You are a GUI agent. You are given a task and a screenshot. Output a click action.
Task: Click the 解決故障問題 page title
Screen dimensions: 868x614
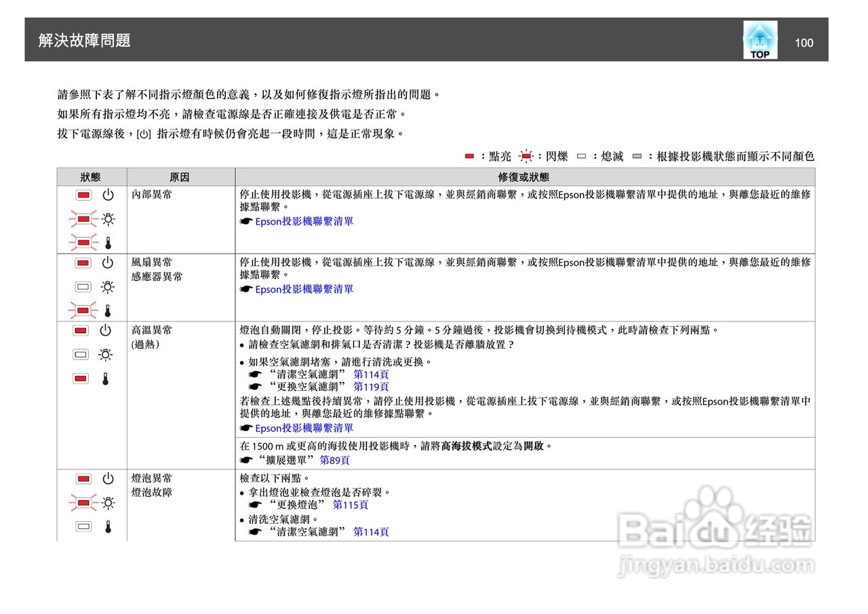(85, 41)
